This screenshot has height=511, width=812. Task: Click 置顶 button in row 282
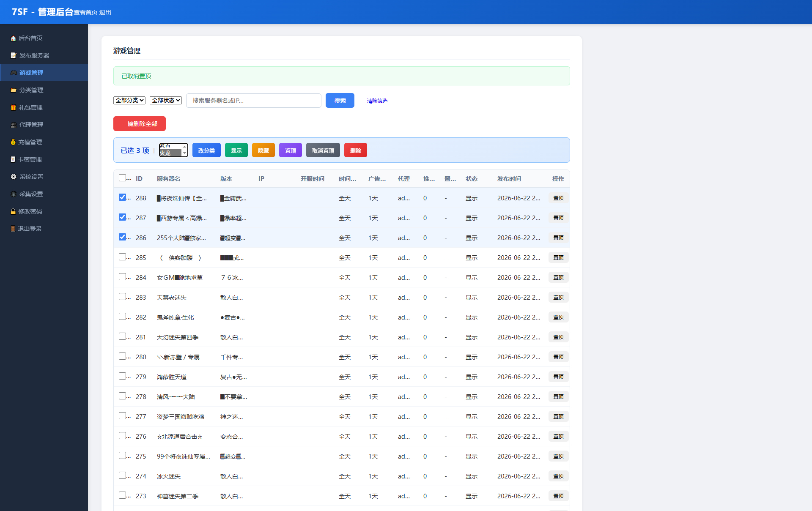click(559, 317)
